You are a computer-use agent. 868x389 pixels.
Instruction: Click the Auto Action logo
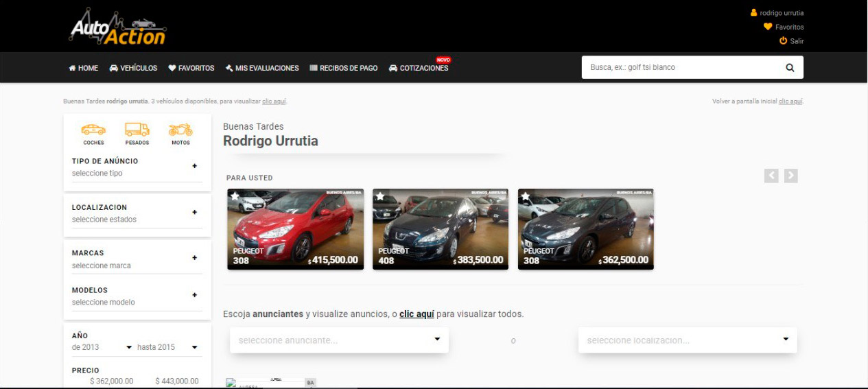click(x=118, y=27)
